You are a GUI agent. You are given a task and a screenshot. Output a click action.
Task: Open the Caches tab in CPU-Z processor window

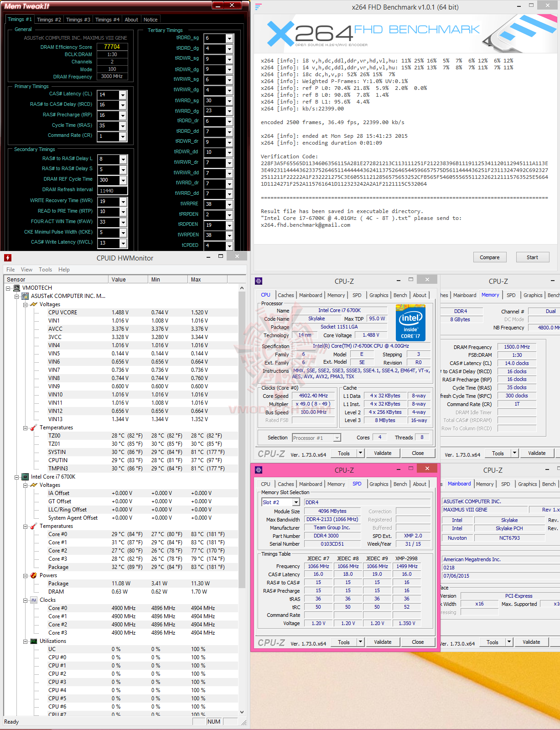(286, 295)
